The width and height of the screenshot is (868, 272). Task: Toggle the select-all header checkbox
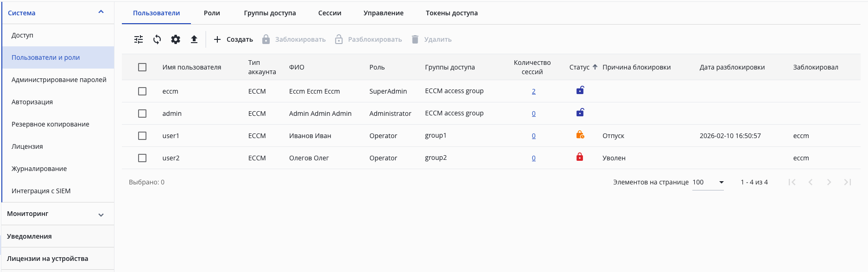[x=142, y=67]
